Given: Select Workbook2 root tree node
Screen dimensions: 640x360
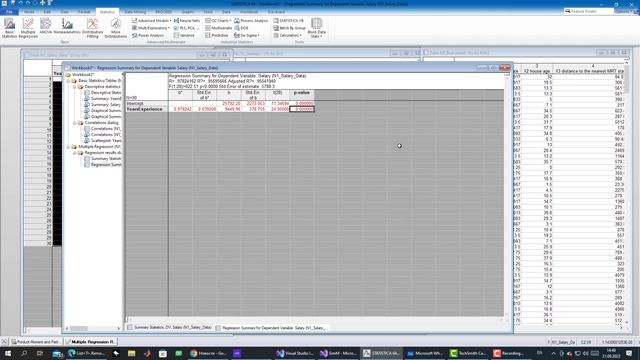Looking at the screenshot, I should [x=83, y=75].
